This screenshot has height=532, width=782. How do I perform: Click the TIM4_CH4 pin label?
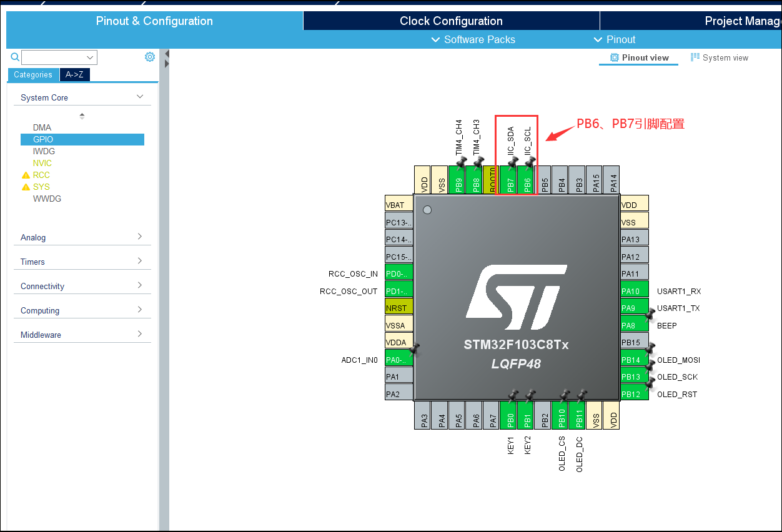[458, 137]
